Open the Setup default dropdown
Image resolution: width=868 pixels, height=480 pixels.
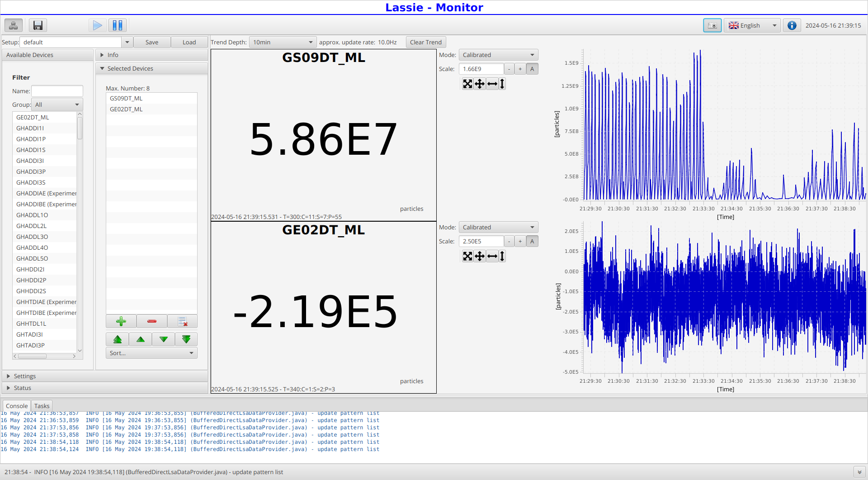[x=127, y=42]
